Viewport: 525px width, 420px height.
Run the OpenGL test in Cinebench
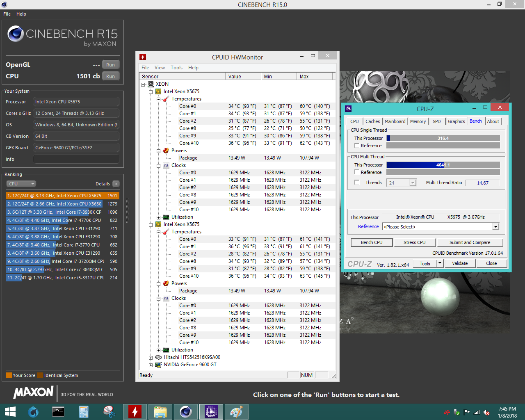111,65
